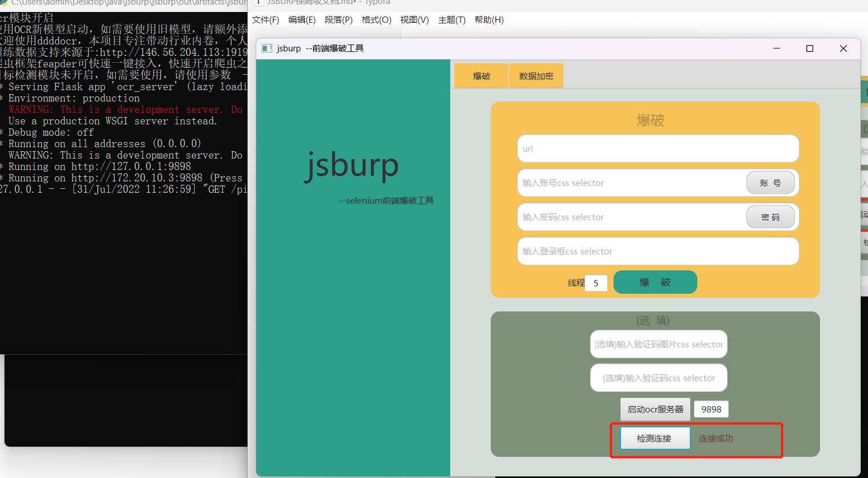Click the jsburp window title icon
The image size is (868, 478).
[x=267, y=48]
